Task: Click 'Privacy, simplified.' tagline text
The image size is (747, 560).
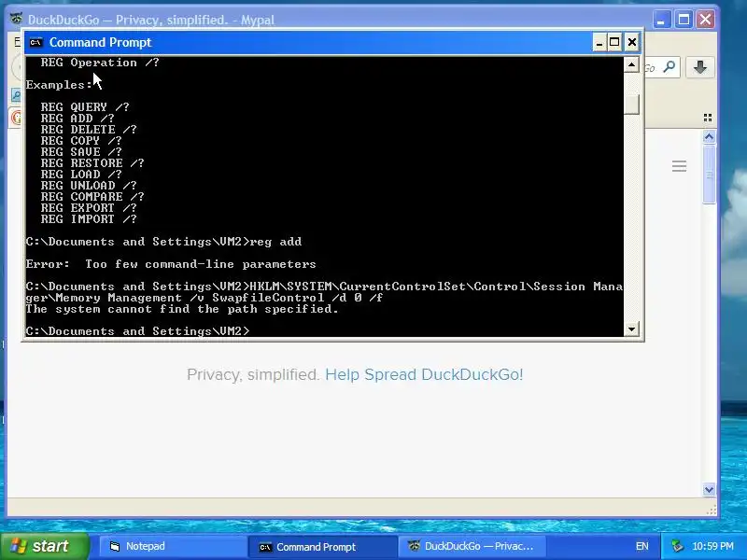Action: pos(253,375)
